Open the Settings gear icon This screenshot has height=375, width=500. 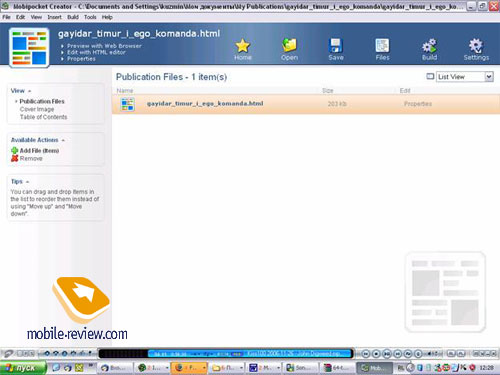click(x=476, y=46)
